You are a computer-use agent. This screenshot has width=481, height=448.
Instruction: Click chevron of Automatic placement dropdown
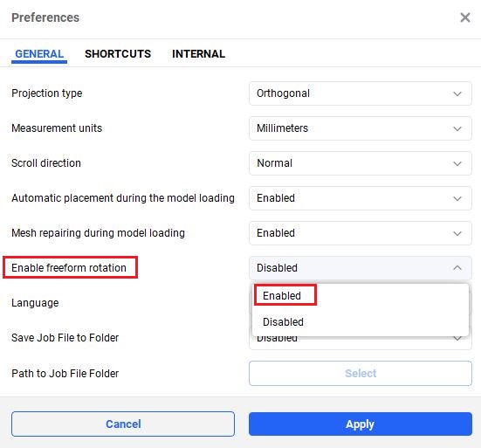(x=457, y=198)
